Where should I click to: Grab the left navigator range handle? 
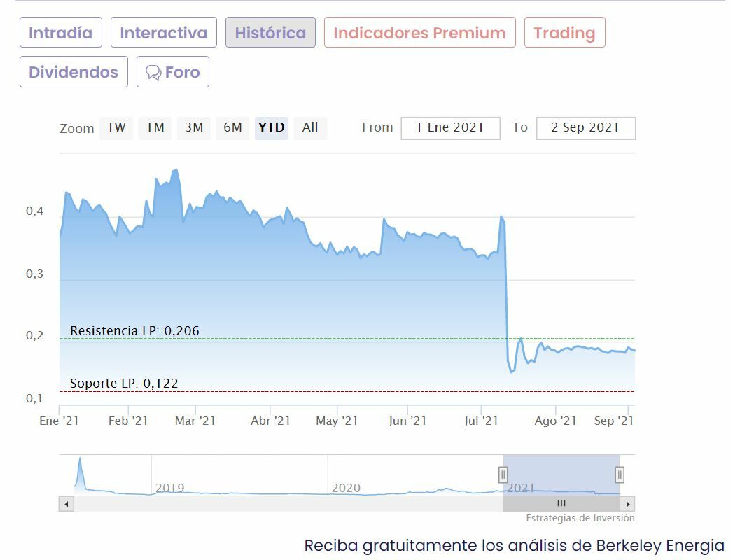[x=503, y=475]
